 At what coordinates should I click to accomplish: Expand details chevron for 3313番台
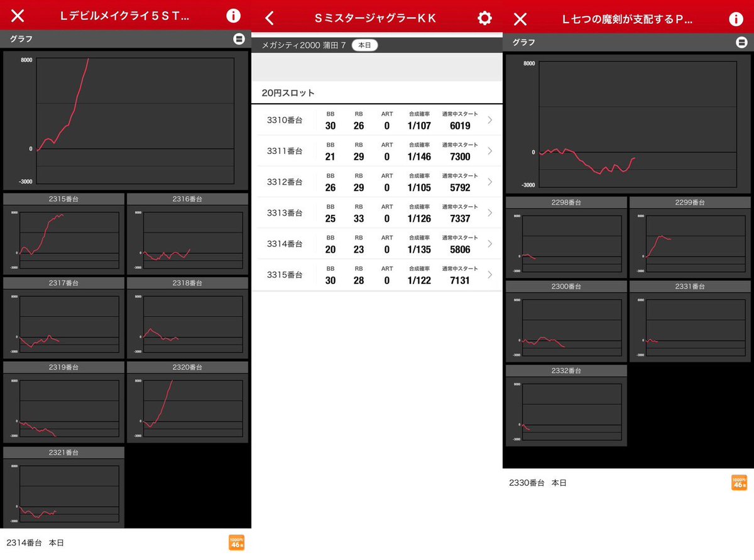(x=490, y=212)
